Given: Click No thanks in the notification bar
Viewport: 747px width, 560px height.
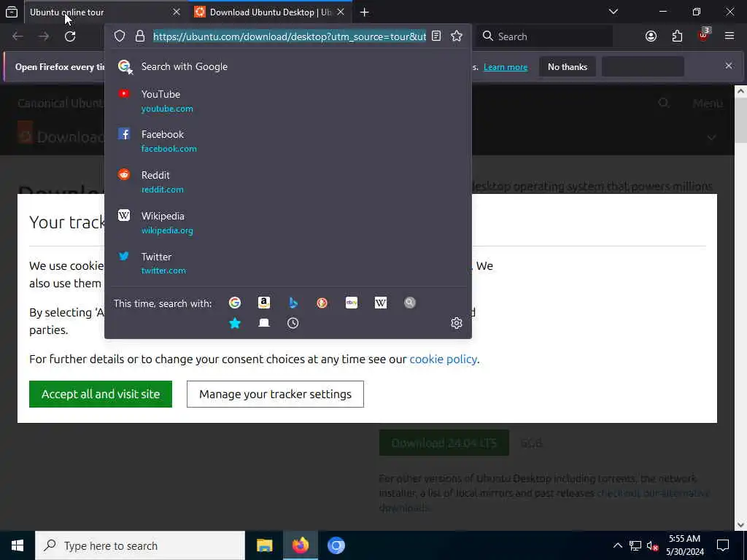Looking at the screenshot, I should [x=568, y=67].
